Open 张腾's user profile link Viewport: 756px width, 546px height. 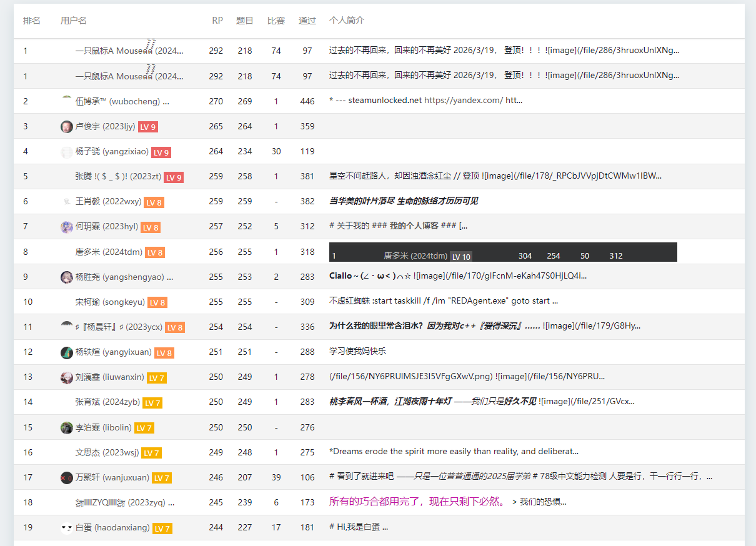coord(118,177)
